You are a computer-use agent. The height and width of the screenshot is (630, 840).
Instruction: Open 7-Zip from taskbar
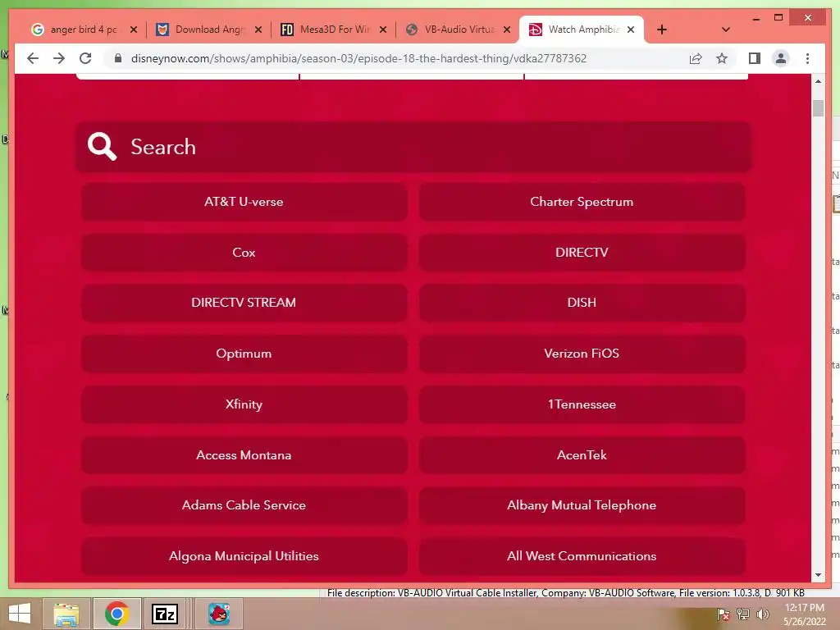tap(164, 614)
